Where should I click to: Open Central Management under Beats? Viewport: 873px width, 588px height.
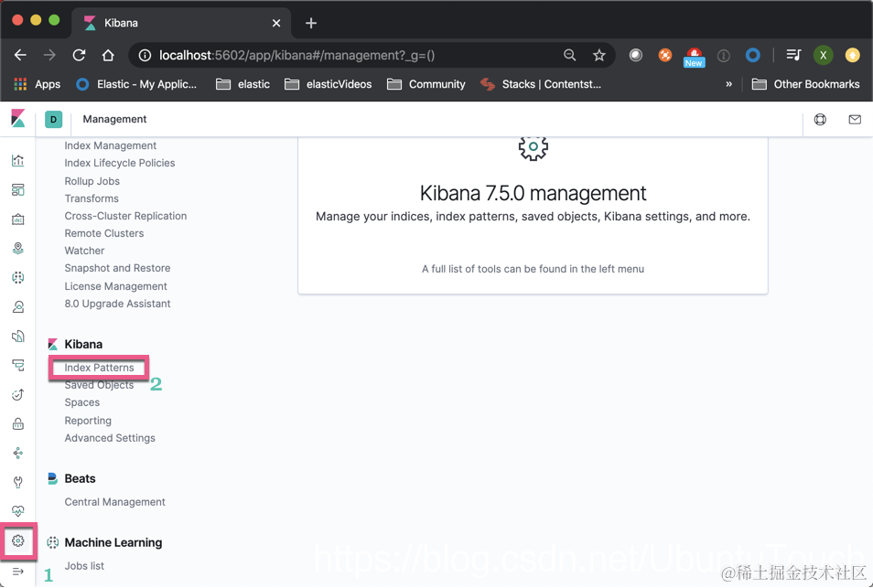click(114, 502)
